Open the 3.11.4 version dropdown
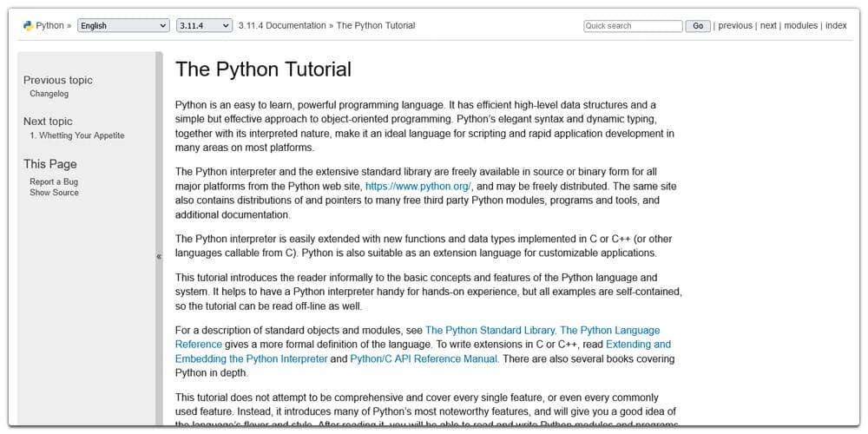This screenshot has height=434, width=868. 204,25
